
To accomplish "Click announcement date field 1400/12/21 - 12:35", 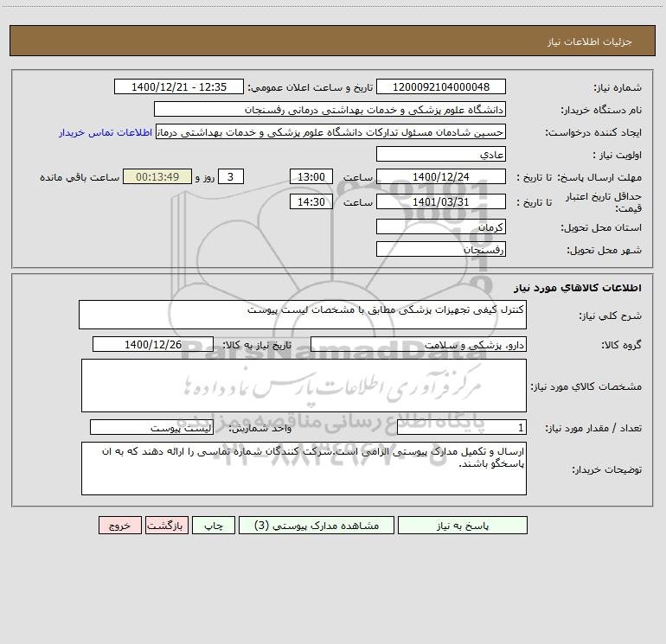I will [179, 86].
